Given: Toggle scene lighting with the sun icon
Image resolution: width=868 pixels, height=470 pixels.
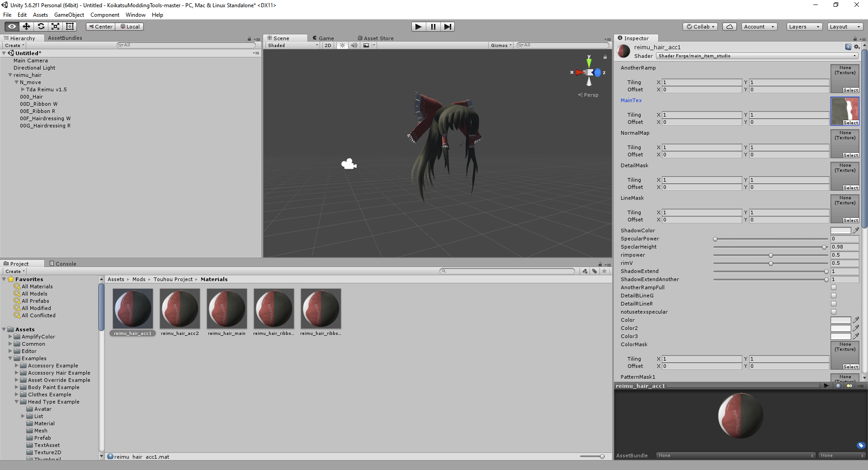Looking at the screenshot, I should click(x=342, y=45).
